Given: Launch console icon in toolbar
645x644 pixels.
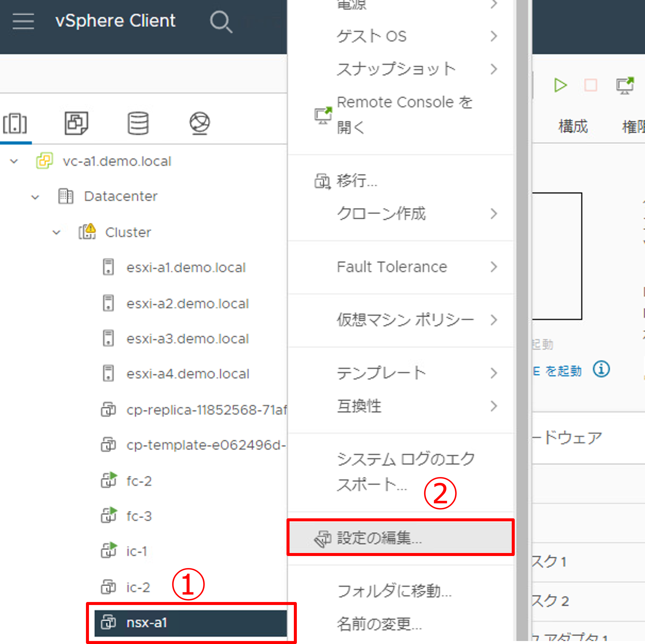Looking at the screenshot, I should tap(624, 86).
